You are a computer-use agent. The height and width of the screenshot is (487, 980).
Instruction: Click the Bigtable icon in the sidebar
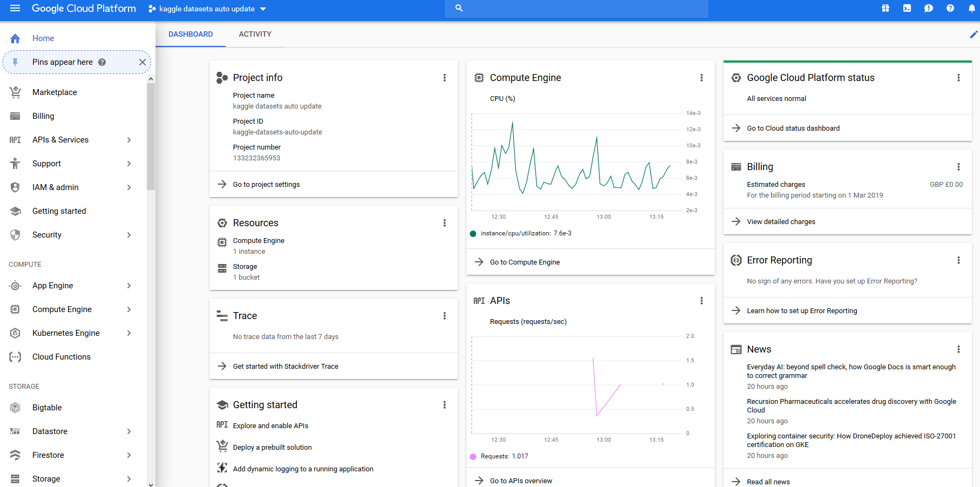point(15,407)
